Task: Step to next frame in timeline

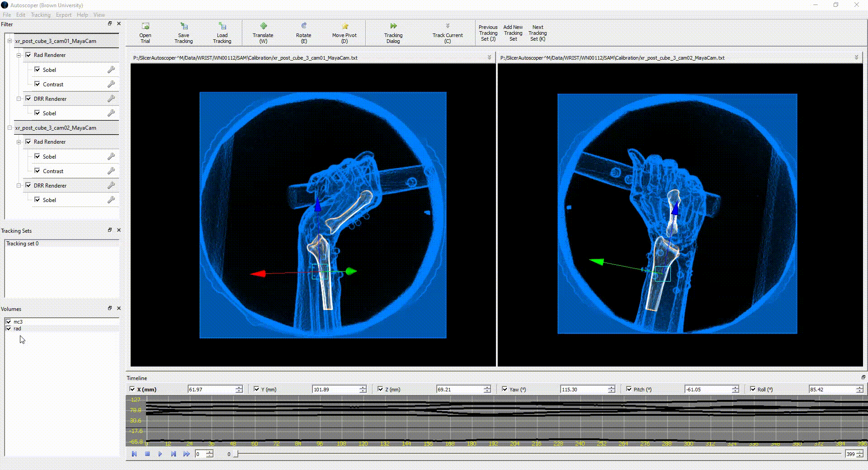Action: [x=173, y=454]
